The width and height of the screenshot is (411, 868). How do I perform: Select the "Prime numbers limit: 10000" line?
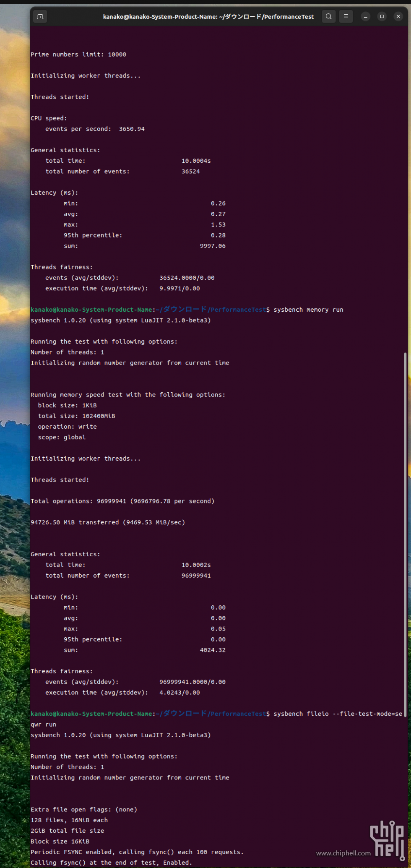78,55
